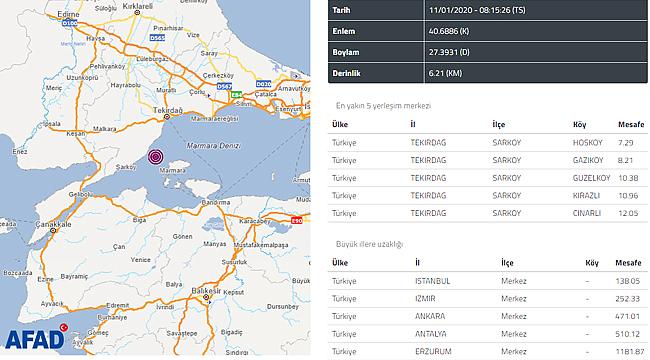Click the Mesafe column header in the settlements table
The image size is (650, 360).
[631, 124]
